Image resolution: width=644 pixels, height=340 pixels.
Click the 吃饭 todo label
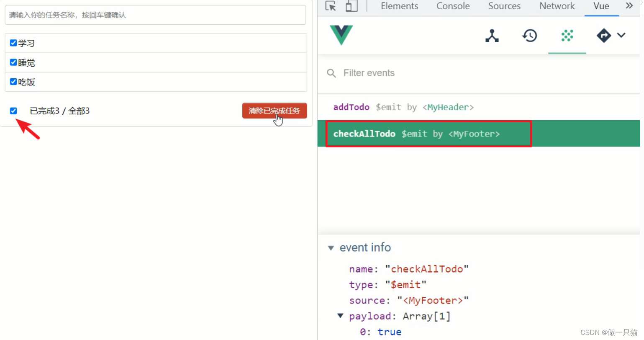(x=26, y=82)
